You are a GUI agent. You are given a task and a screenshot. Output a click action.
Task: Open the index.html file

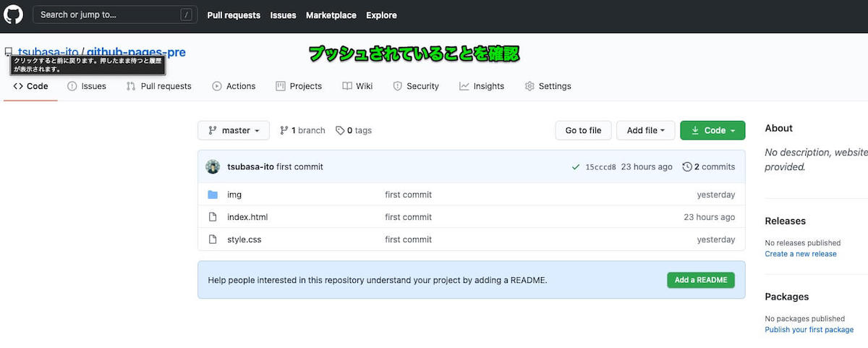pos(247,217)
